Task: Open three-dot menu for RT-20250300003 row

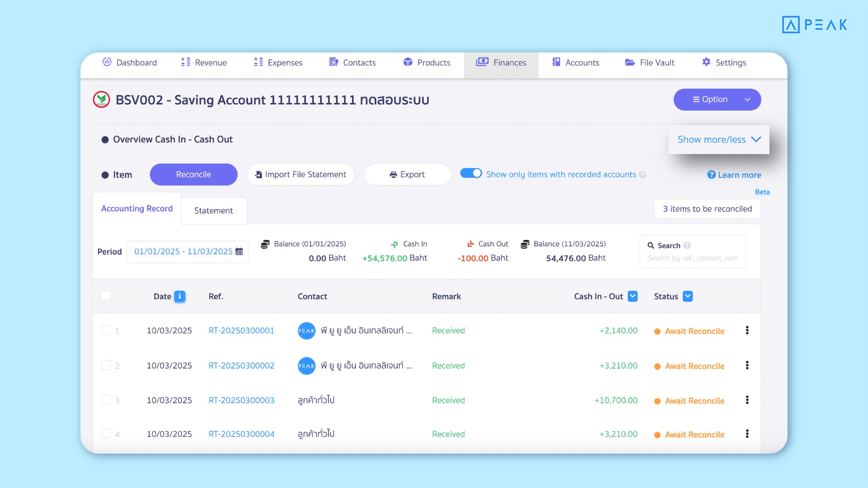Action: [747, 400]
